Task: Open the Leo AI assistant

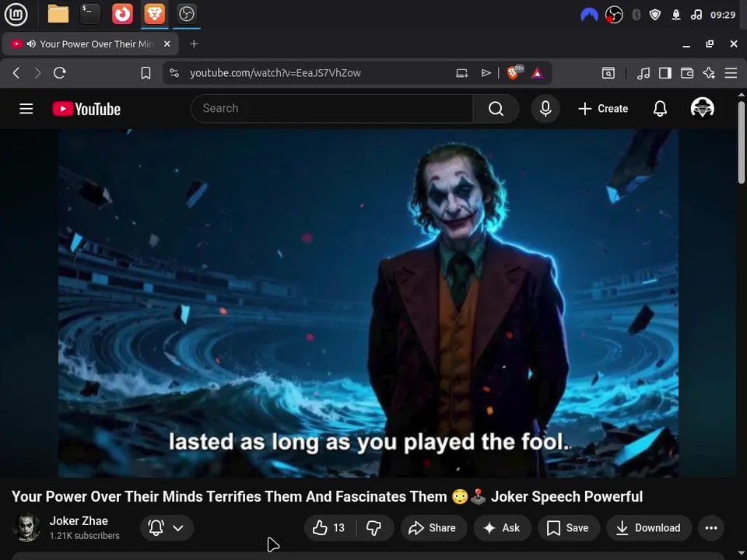Action: tap(709, 73)
